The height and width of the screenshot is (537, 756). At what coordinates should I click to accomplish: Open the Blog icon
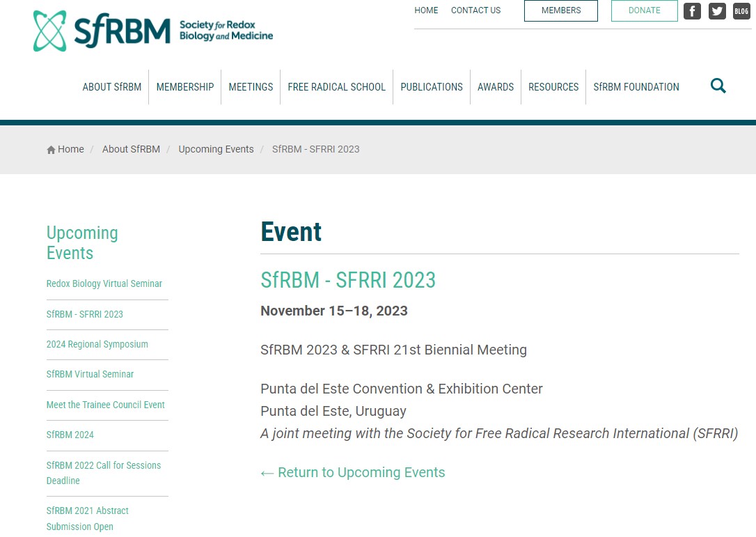pos(741,10)
